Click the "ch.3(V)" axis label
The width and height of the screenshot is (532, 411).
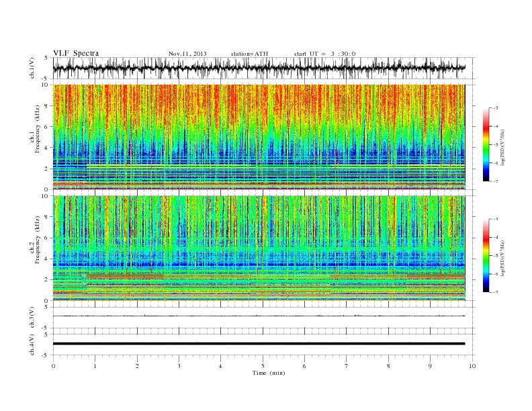(x=32, y=318)
